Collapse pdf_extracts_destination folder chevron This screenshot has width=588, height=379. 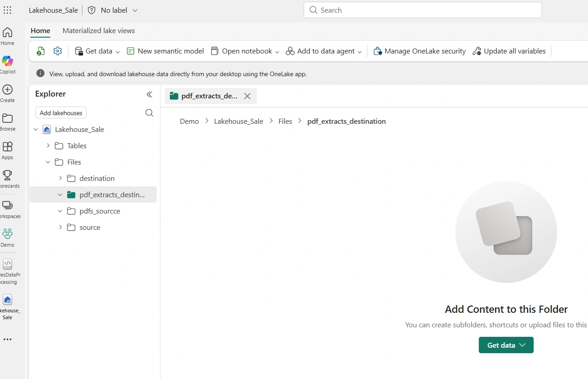60,195
